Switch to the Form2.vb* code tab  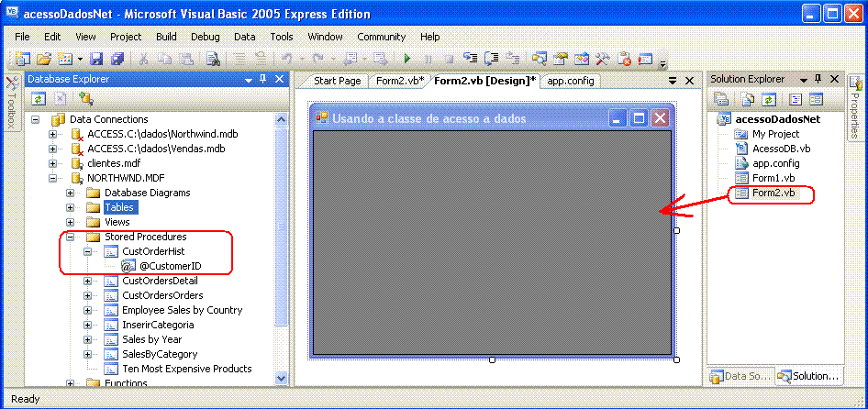click(400, 81)
